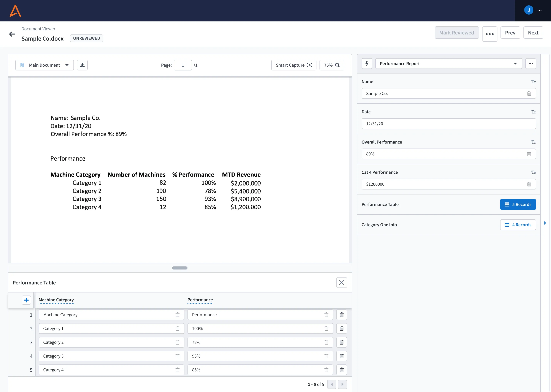Click the back arrow icon

12,34
